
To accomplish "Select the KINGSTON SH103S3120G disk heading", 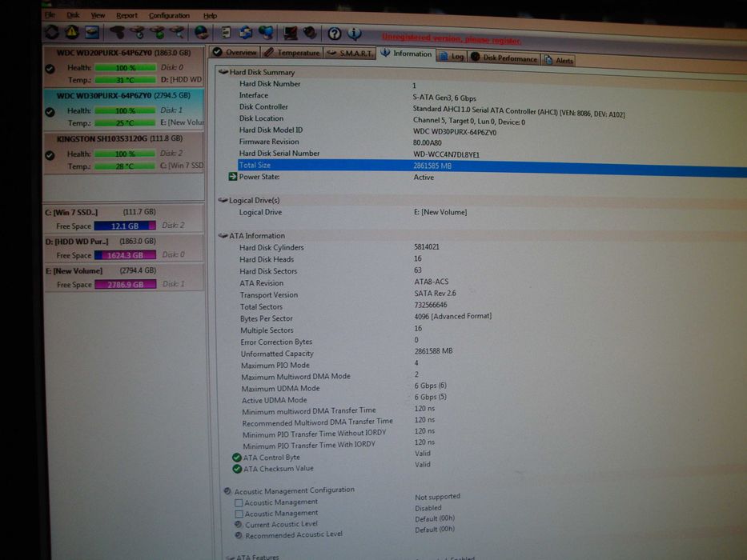I will point(119,138).
